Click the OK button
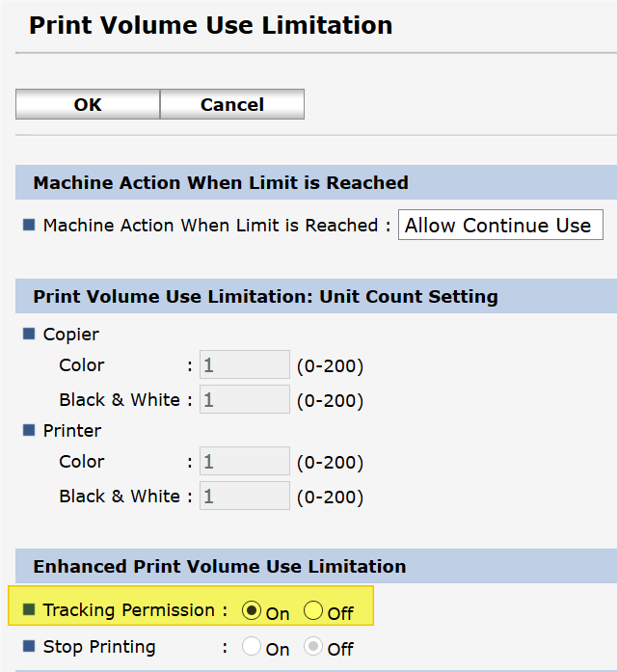This screenshot has height=672, width=617. [88, 105]
